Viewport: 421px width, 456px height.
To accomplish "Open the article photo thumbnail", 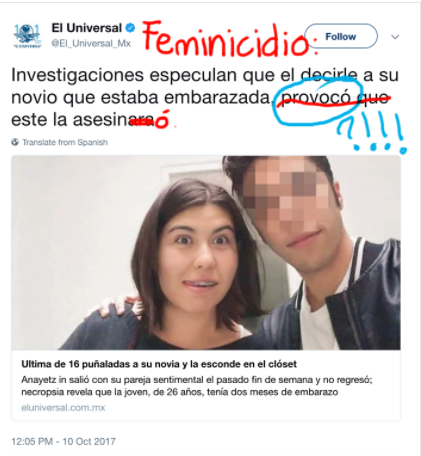I will click(x=206, y=252).
